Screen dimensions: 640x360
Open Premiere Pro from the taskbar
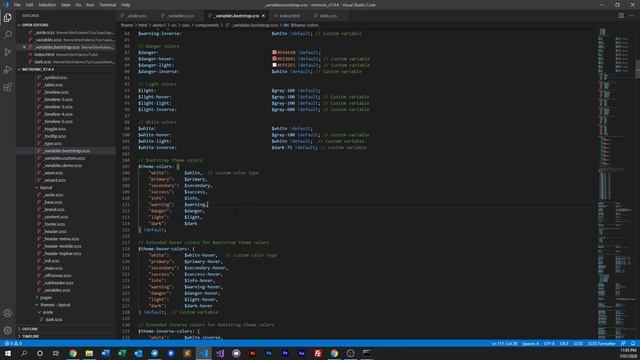285,353
